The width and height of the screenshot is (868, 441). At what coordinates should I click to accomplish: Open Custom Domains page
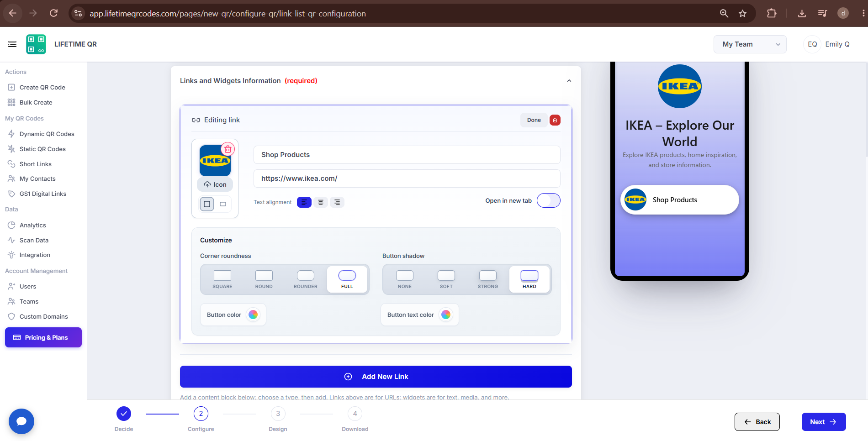(x=44, y=316)
